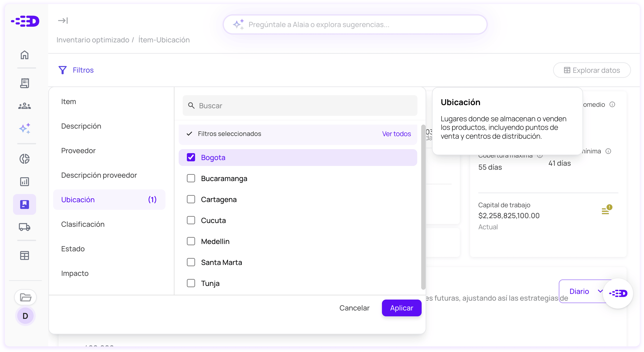This screenshot has height=352, width=644.
Task: Open user avatar D
Action: tap(25, 316)
